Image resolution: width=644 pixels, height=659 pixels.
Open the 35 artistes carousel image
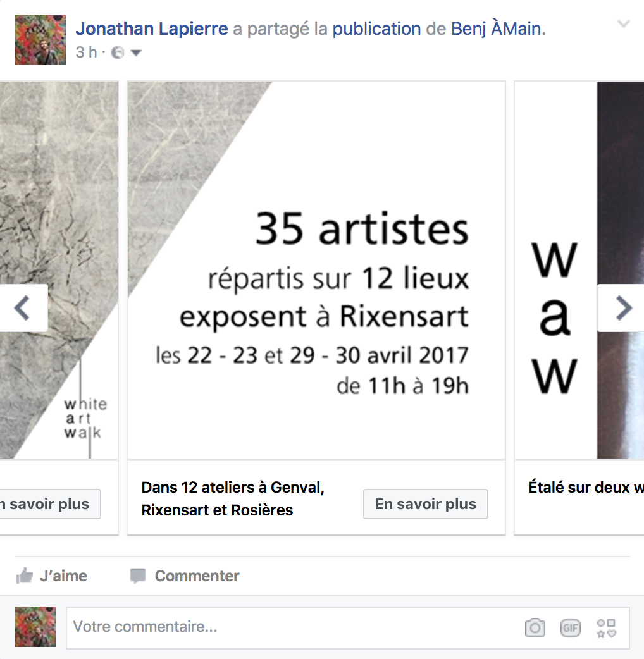pyautogui.click(x=316, y=270)
